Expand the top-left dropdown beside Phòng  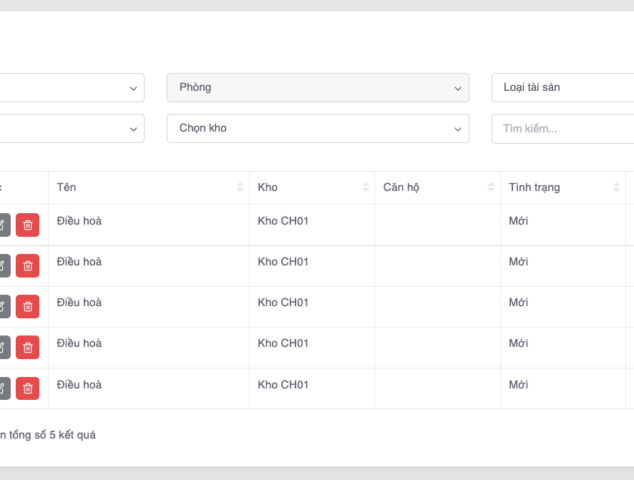pyautogui.click(x=70, y=88)
